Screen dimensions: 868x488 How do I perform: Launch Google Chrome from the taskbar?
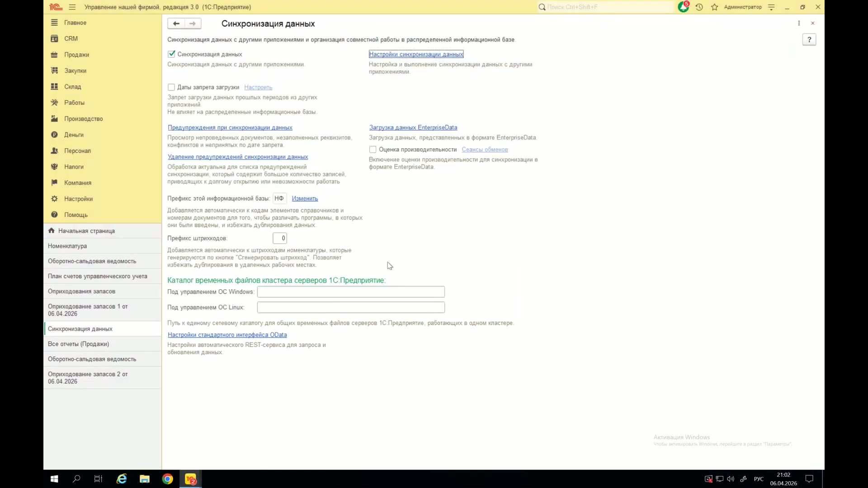click(x=167, y=479)
